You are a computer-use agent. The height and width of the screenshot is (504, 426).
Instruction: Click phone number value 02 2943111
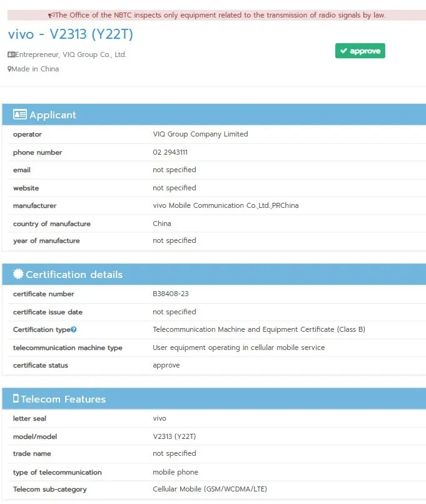click(170, 152)
